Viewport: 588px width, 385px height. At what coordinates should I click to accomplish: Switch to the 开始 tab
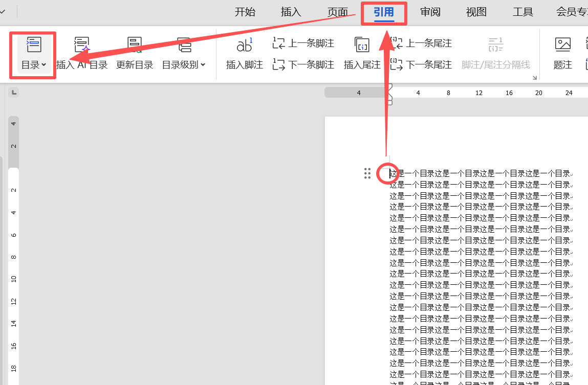tap(245, 12)
